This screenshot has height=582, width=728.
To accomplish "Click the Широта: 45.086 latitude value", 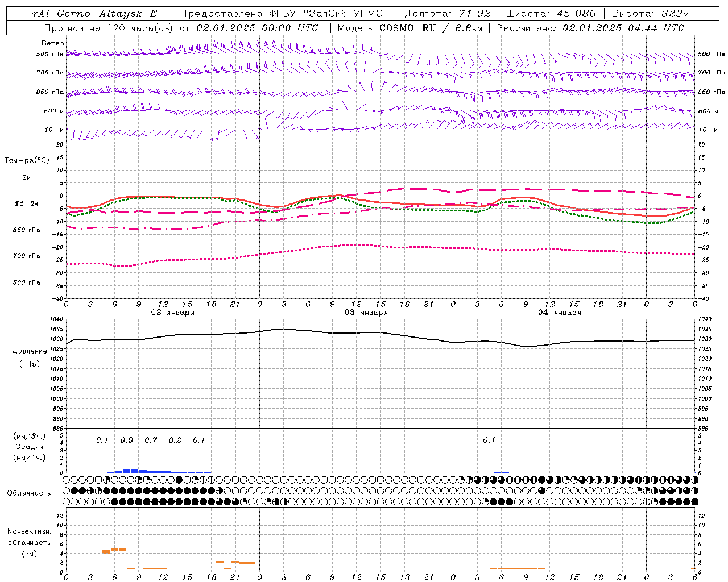I will pyautogui.click(x=551, y=14).
